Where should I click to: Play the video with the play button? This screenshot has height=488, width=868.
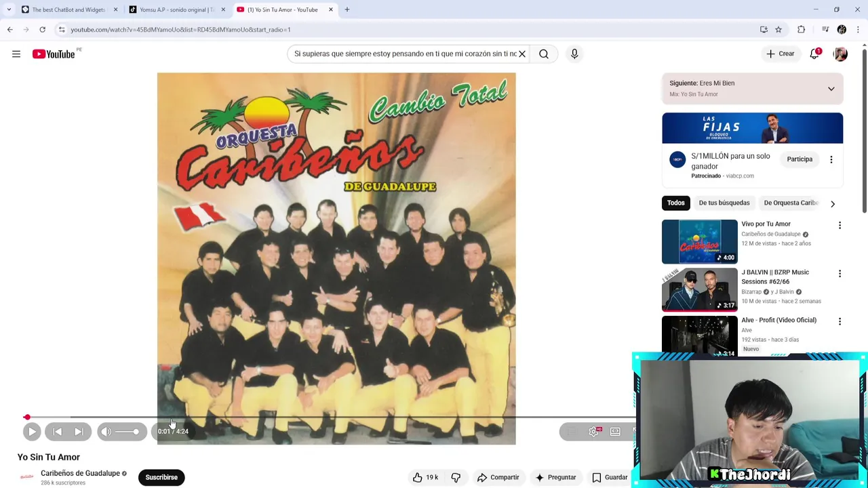32,432
